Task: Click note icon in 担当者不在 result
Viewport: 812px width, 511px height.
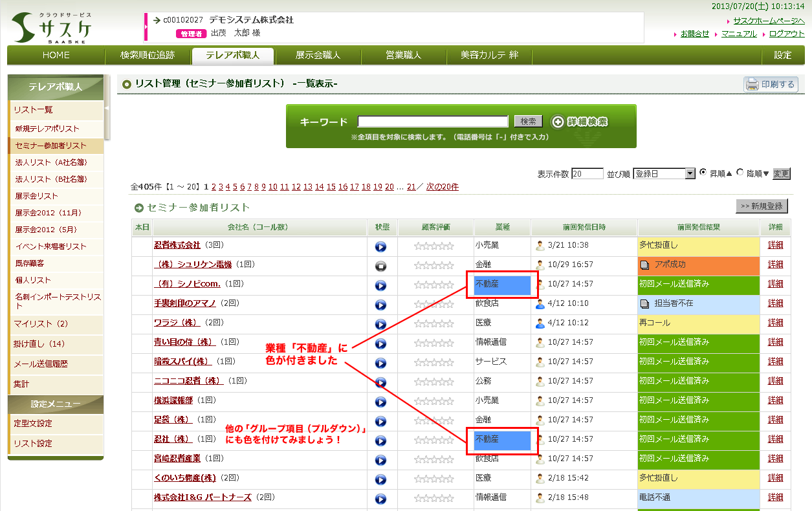Action: pos(644,303)
